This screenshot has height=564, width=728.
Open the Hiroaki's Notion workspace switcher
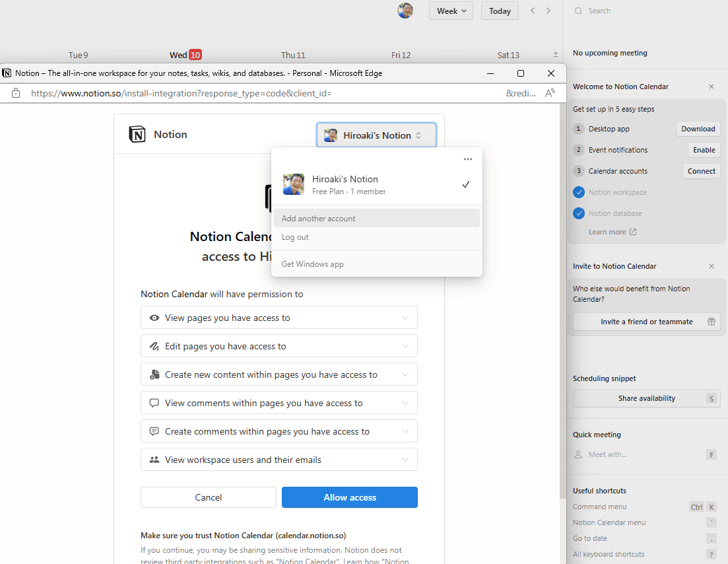tap(376, 135)
